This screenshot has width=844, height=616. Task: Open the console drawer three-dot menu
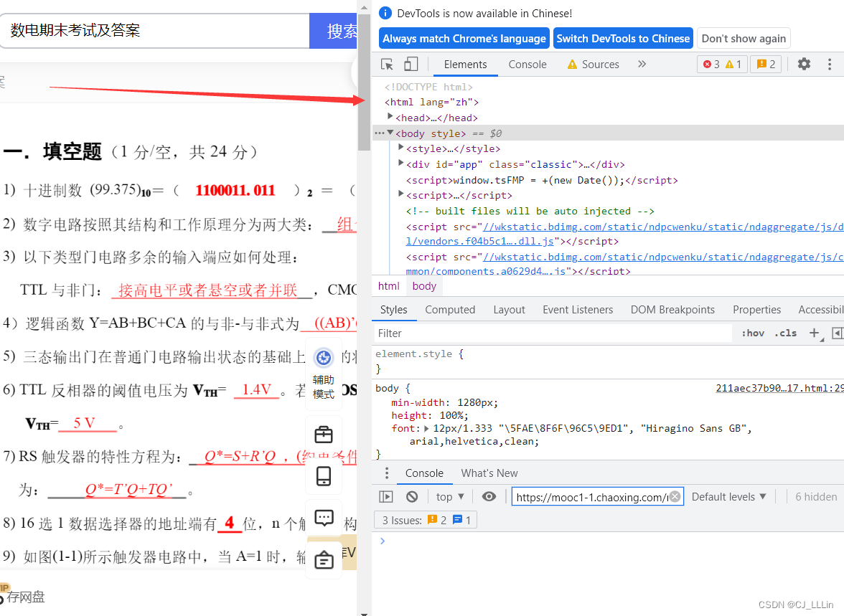tap(386, 473)
